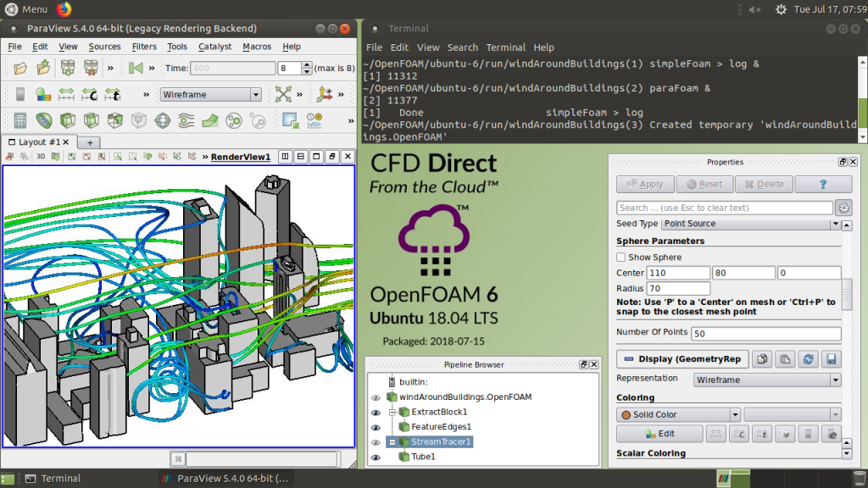Select the Layout #1 tab
Image resolution: width=868 pixels, height=488 pixels.
click(37, 142)
